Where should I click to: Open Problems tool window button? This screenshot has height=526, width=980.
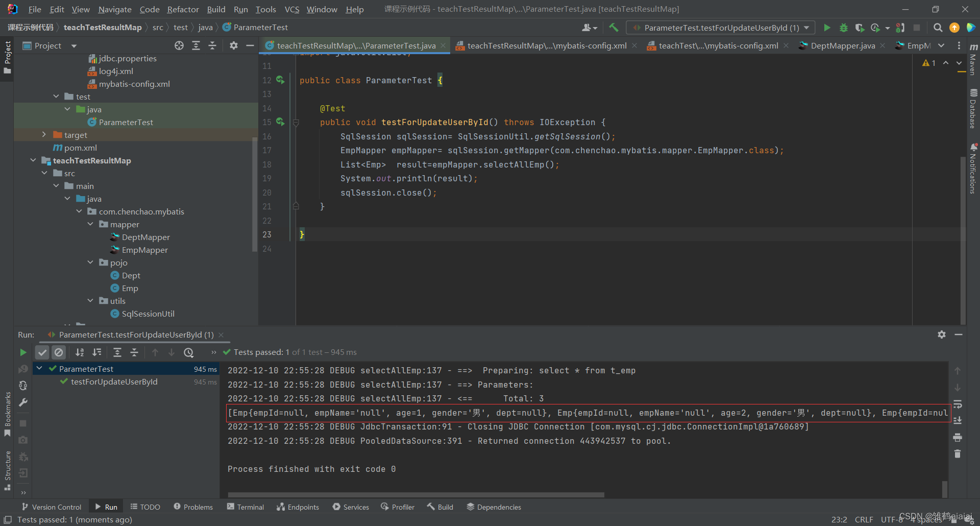click(193, 507)
